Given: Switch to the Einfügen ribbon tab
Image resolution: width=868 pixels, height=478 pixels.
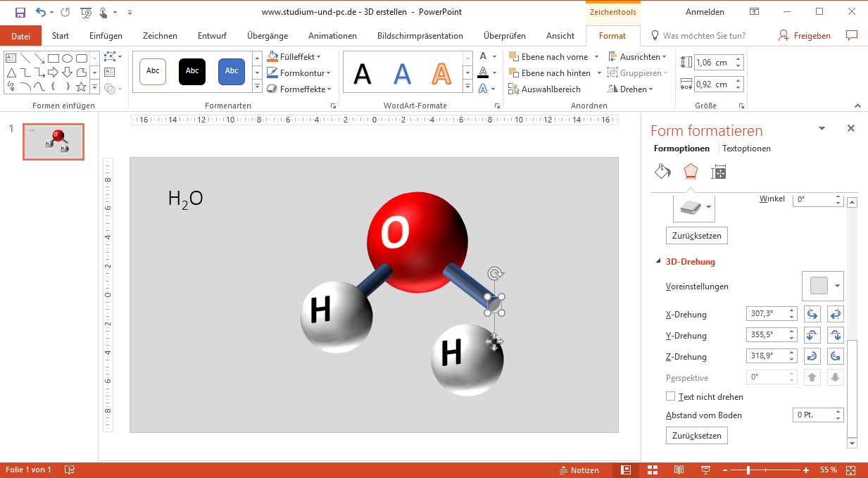Looking at the screenshot, I should click(106, 36).
